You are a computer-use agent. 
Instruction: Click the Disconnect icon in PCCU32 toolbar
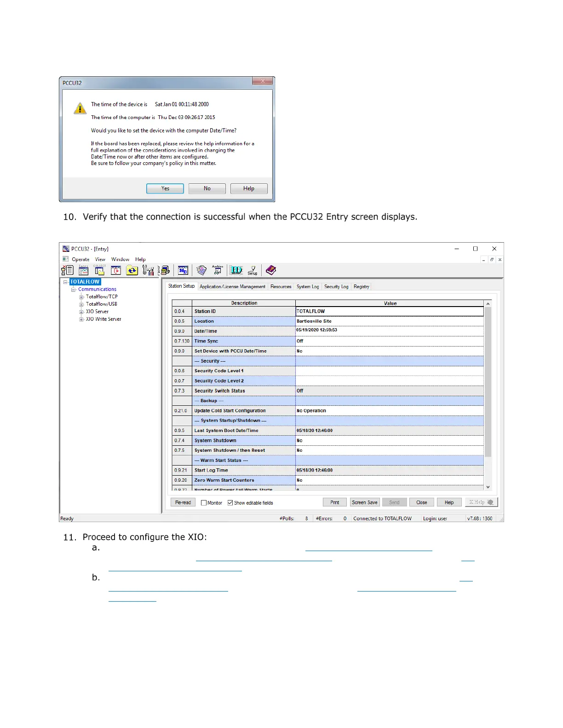[x=68, y=270]
